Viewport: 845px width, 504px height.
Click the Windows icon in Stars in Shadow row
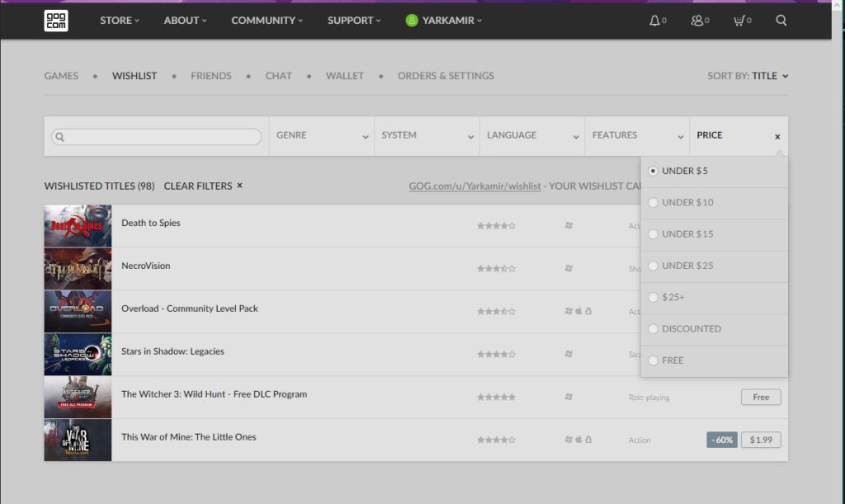(x=569, y=354)
